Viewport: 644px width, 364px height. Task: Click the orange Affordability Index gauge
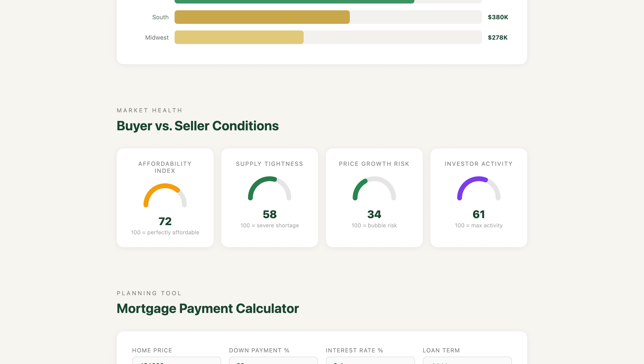(165, 195)
